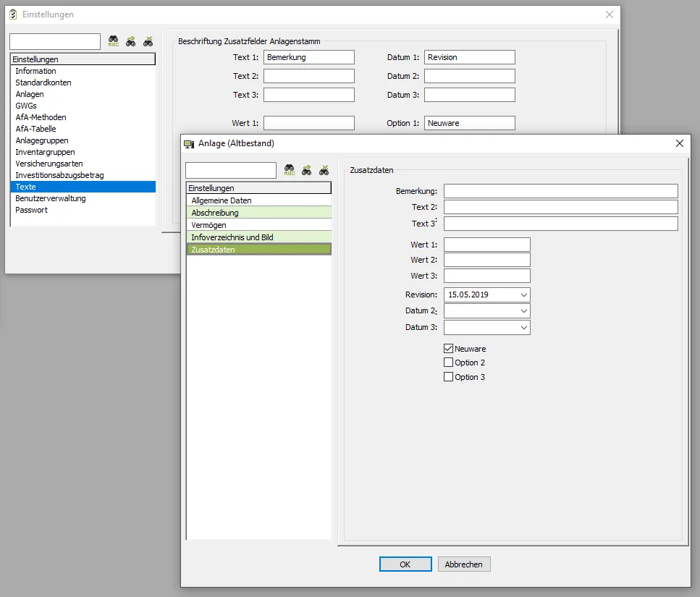Click Einstellungen header in Anlage list
The image size is (700, 597).
click(259, 188)
